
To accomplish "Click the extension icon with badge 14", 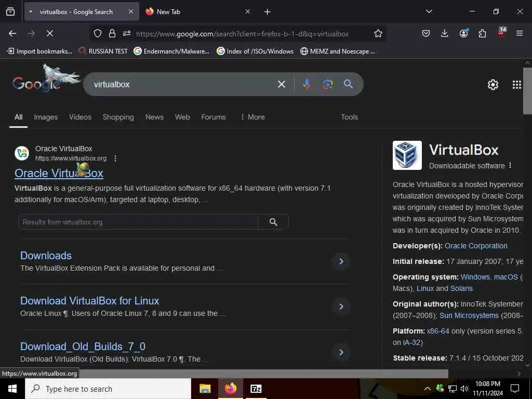I will 501,33.
